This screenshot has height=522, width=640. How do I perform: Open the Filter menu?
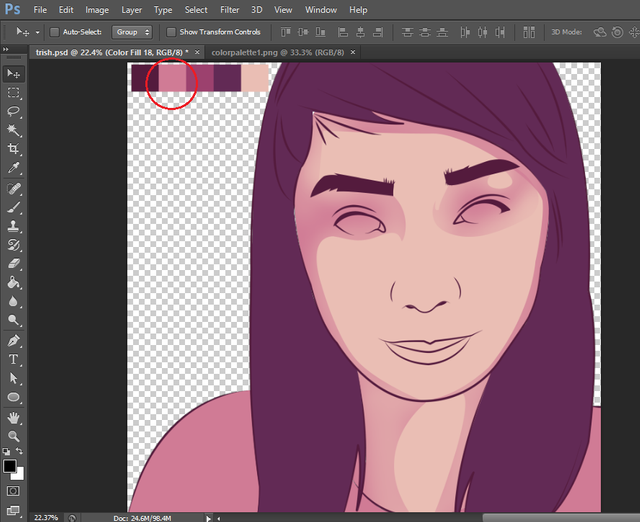(229, 10)
